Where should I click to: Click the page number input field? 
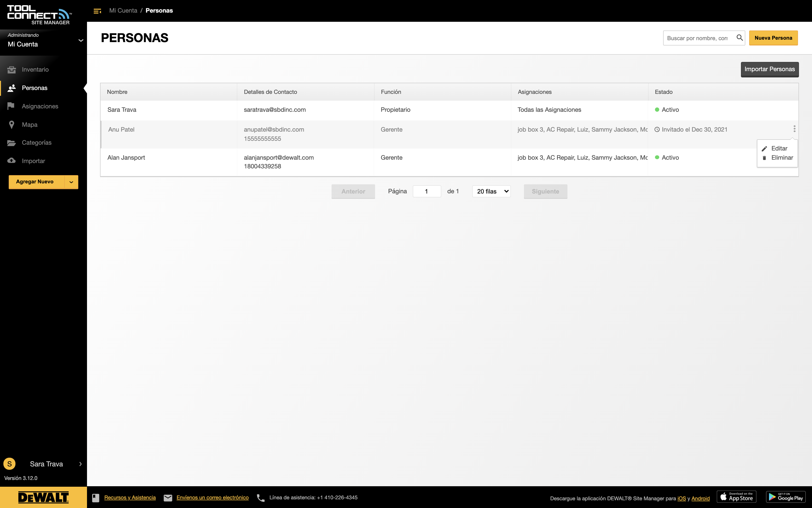(427, 191)
